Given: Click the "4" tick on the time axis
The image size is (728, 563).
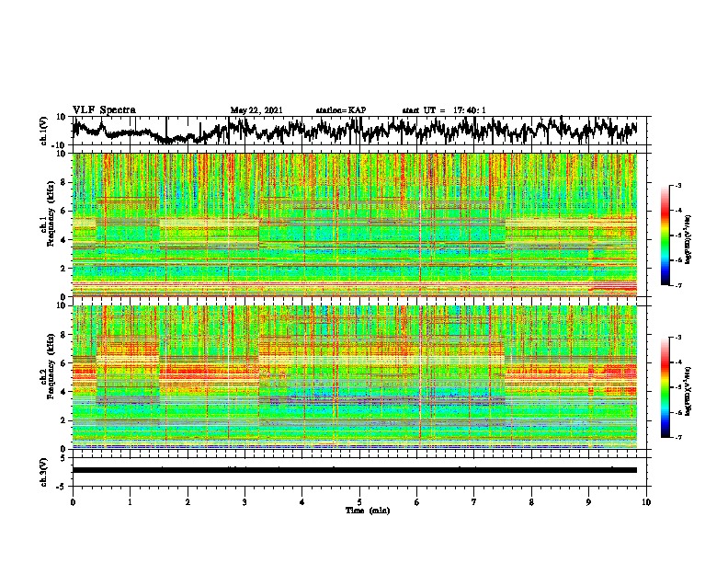Looking at the screenshot, I should [302, 502].
